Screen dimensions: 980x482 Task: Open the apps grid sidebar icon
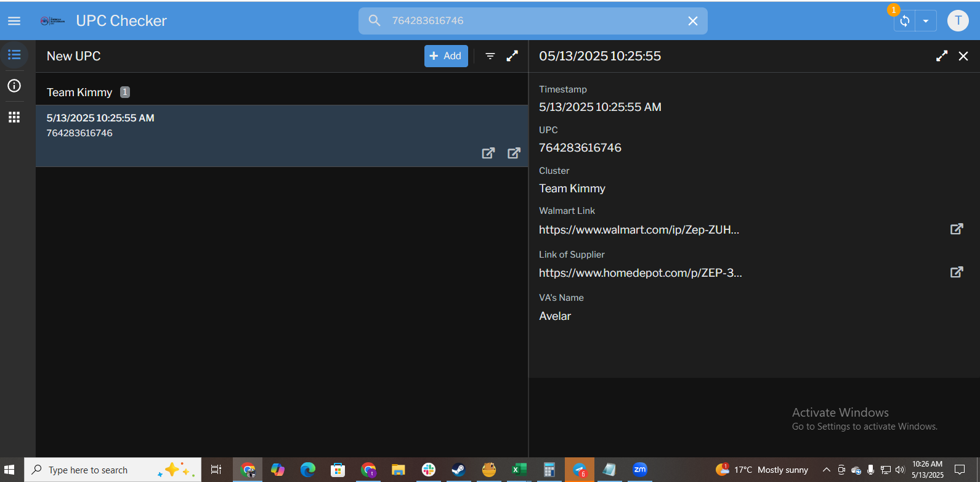coord(14,117)
